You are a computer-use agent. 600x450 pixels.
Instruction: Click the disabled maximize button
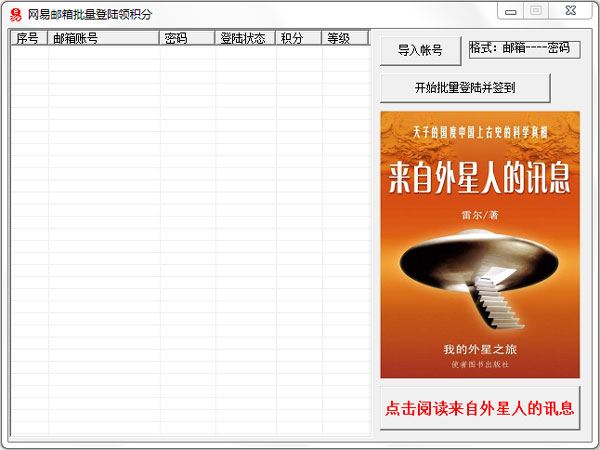(x=536, y=11)
